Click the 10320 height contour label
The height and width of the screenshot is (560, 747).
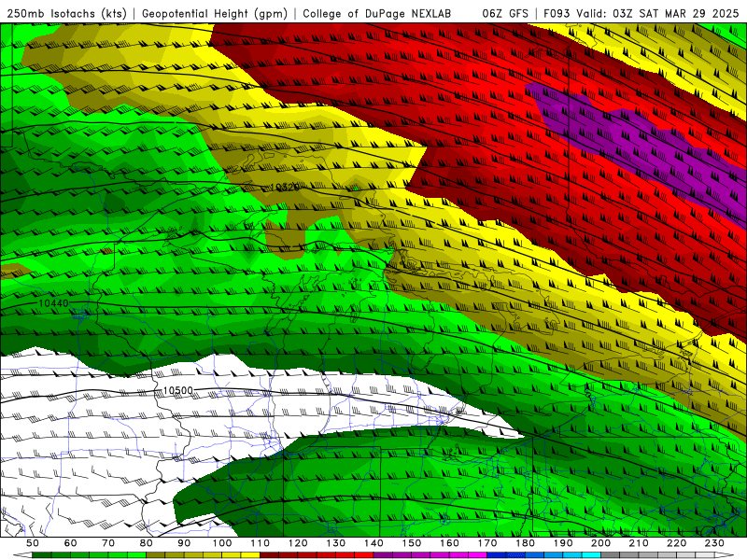(285, 188)
